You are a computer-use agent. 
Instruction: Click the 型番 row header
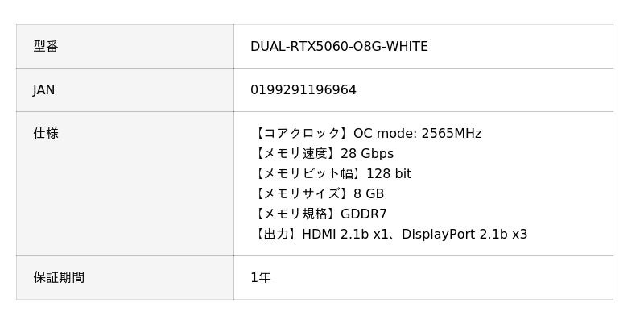point(46,47)
